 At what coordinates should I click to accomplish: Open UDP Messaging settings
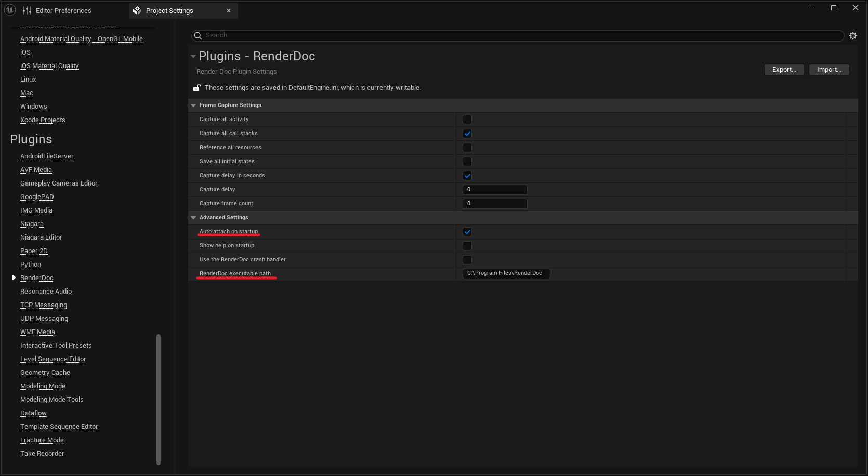click(x=44, y=319)
